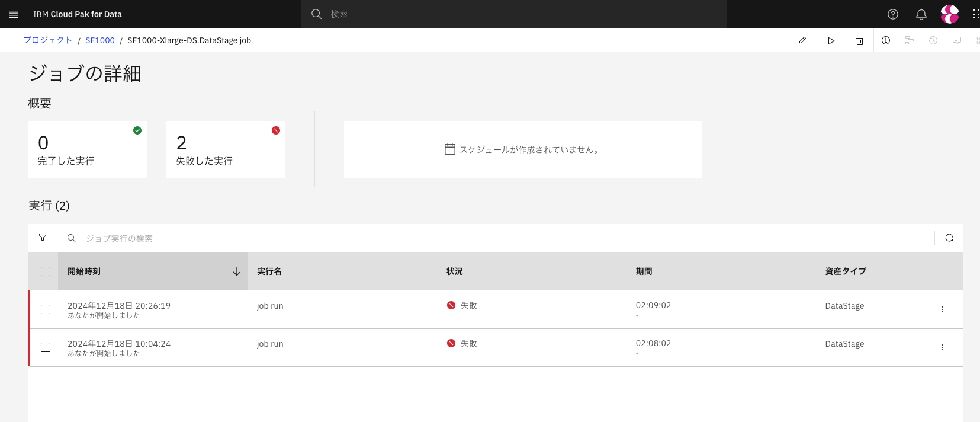Click the 完了した実行 summary card

(x=88, y=149)
